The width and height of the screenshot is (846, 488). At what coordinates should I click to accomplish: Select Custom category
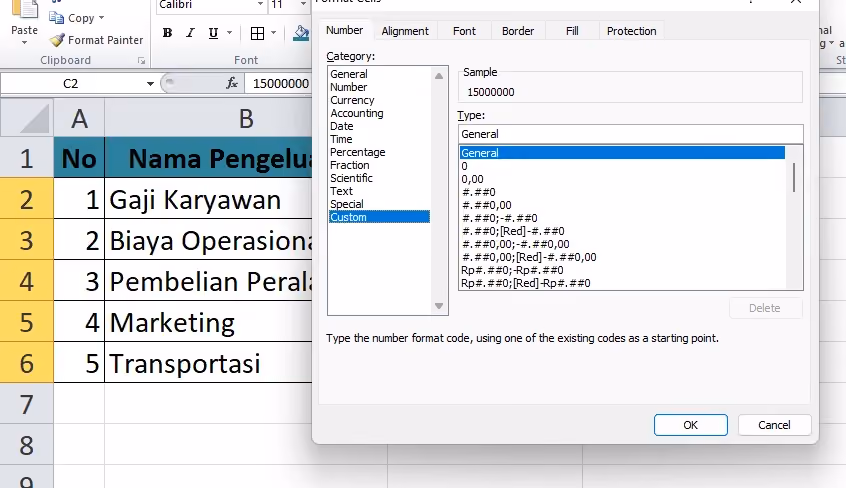379,216
